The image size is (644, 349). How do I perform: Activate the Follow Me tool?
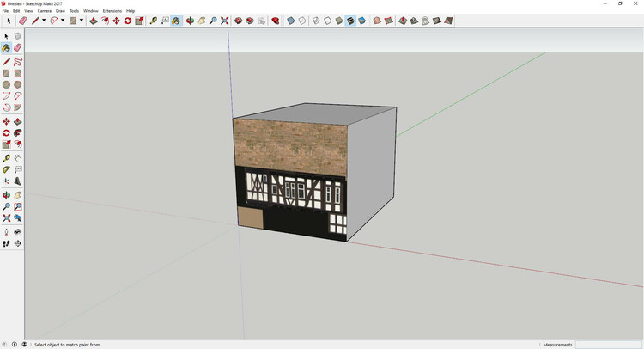[x=18, y=132]
